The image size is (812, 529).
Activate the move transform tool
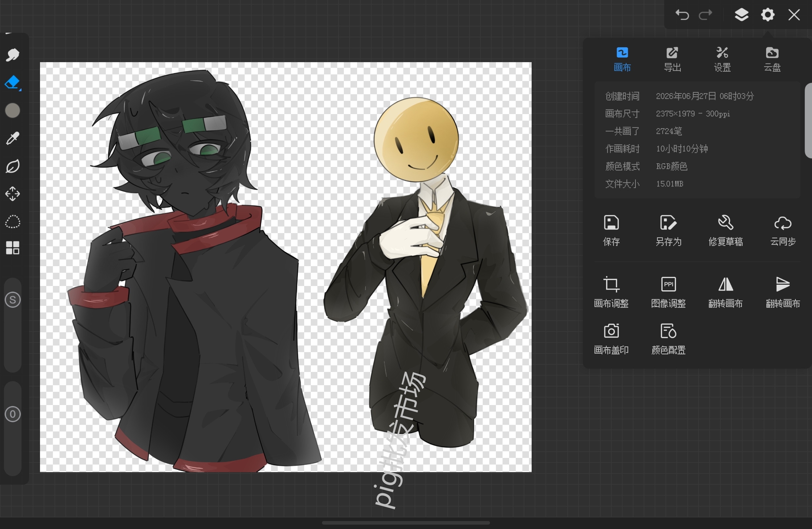pyautogui.click(x=13, y=194)
